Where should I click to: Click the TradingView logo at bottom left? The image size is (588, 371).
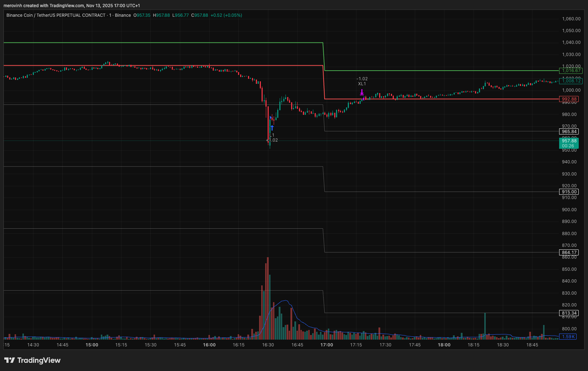tap(32, 360)
